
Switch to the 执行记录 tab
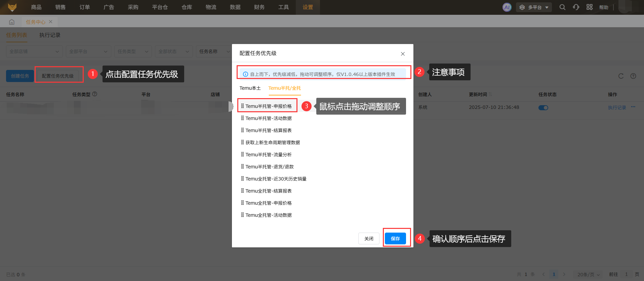pyautogui.click(x=50, y=35)
